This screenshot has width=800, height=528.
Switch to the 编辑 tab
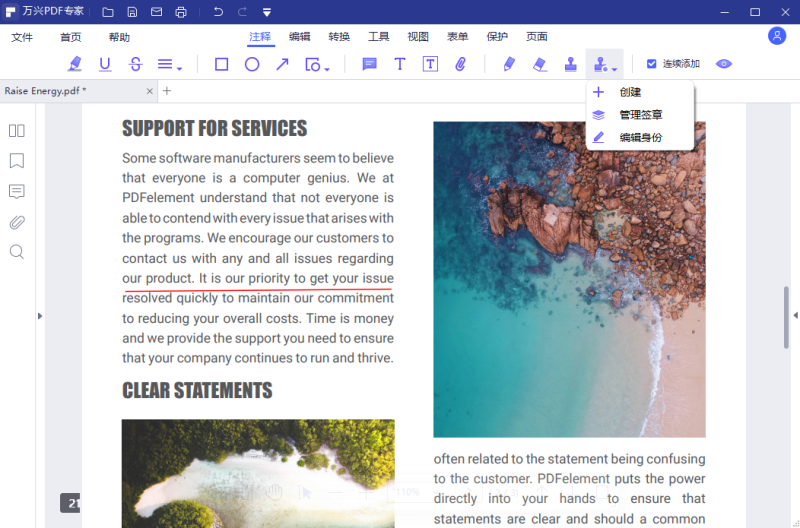click(x=299, y=37)
